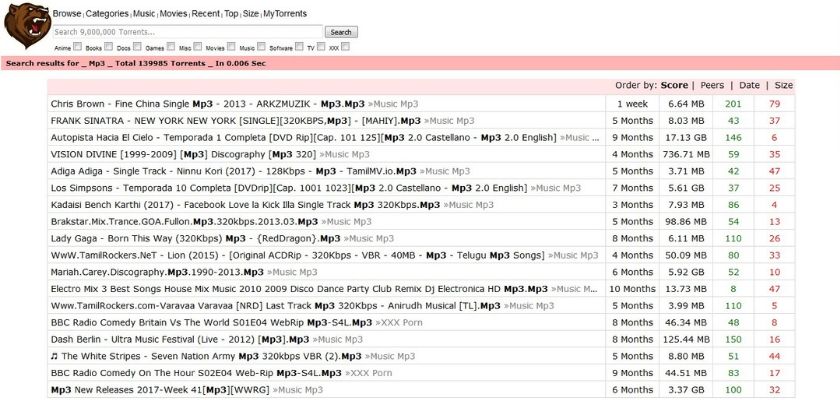
Task: Enable the Anime category checkbox
Action: 78,47
